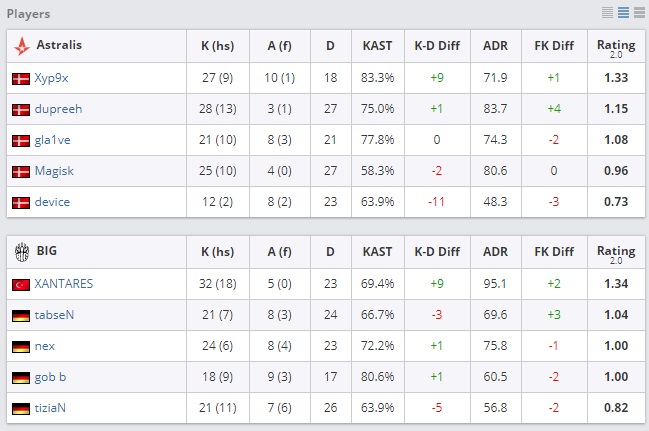Open nex's player profile link
Viewport: 649px width, 431px height.
click(x=45, y=346)
